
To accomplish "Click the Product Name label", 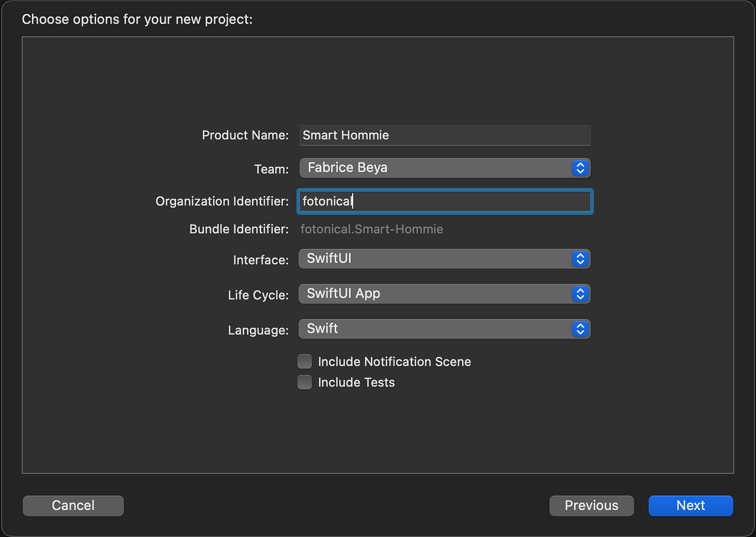I will [245, 135].
